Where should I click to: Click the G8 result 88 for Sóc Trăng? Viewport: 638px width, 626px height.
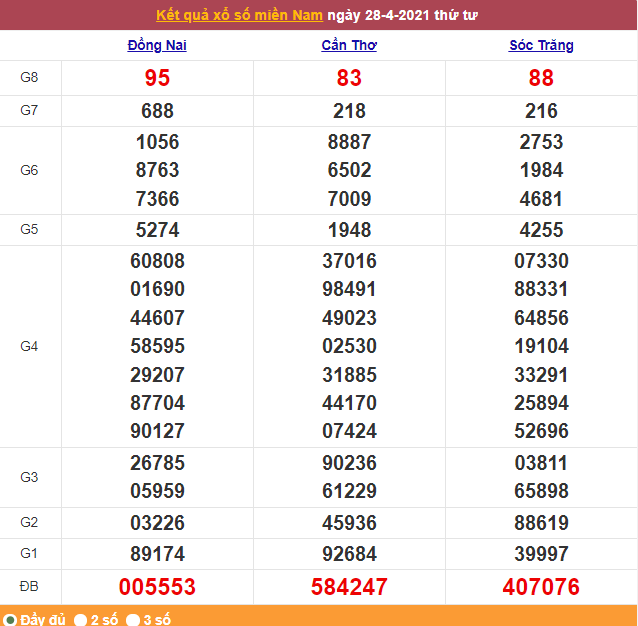(x=541, y=78)
